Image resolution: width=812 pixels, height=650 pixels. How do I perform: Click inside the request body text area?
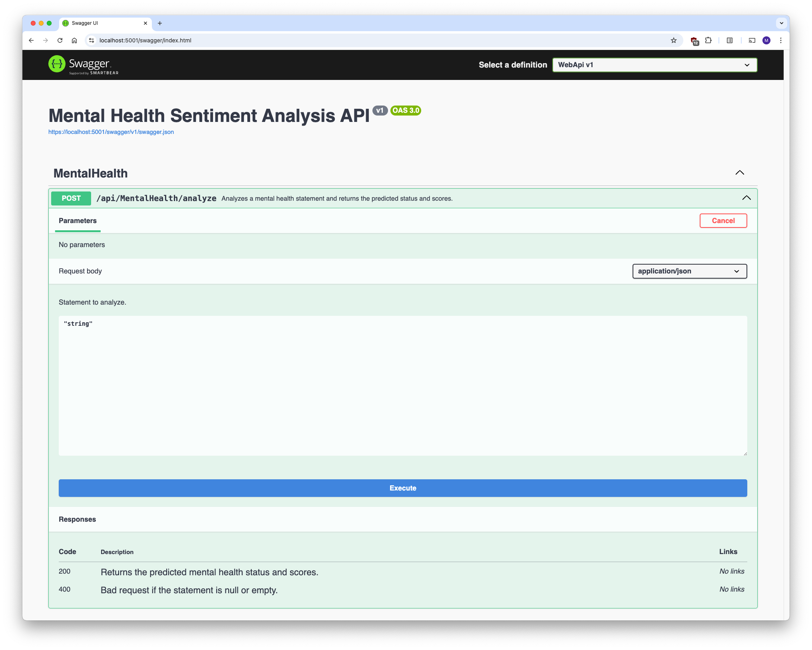[x=402, y=385]
